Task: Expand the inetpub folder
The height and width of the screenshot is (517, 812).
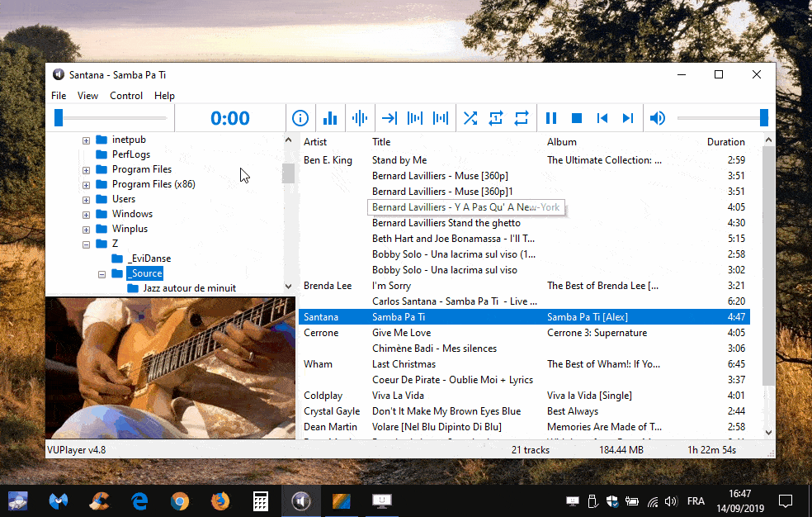Action: click(86, 140)
